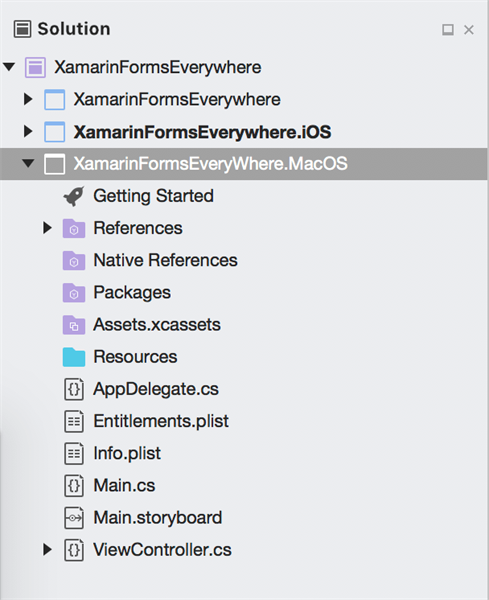Select the bold XamarinFormsEverywhere.iOS label

tap(202, 132)
